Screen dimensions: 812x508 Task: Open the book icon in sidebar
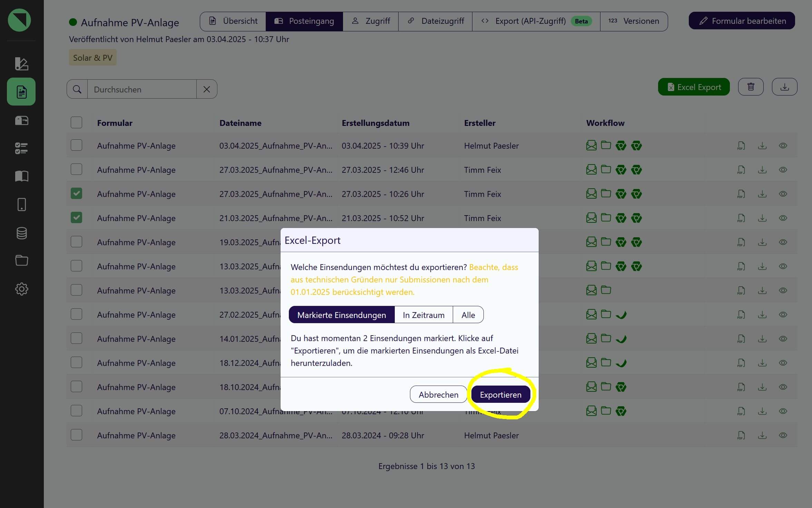click(x=21, y=176)
